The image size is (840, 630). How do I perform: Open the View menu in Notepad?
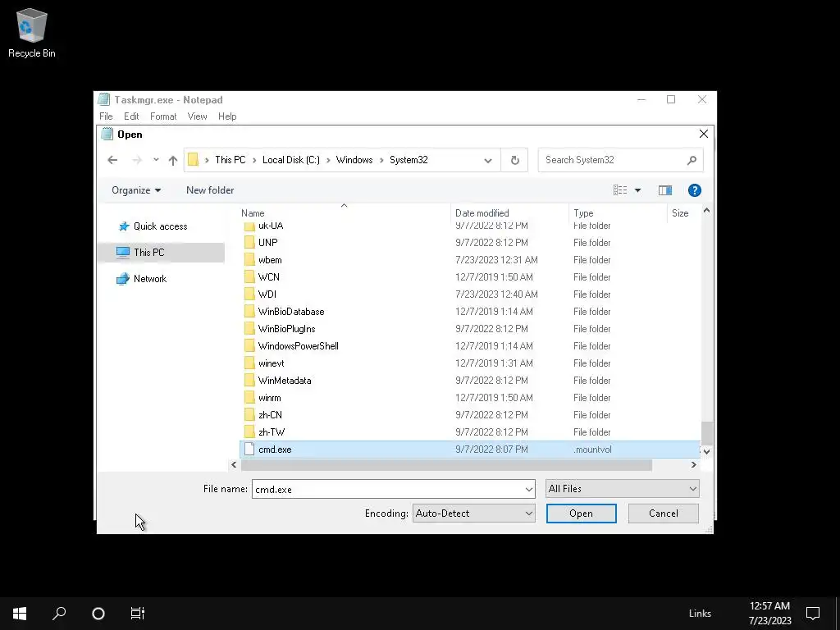coord(197,116)
